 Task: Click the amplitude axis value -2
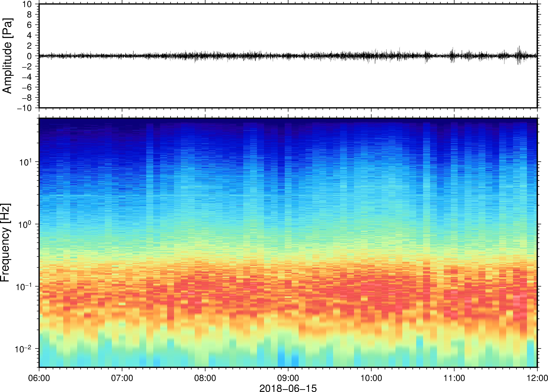[x=27, y=66]
